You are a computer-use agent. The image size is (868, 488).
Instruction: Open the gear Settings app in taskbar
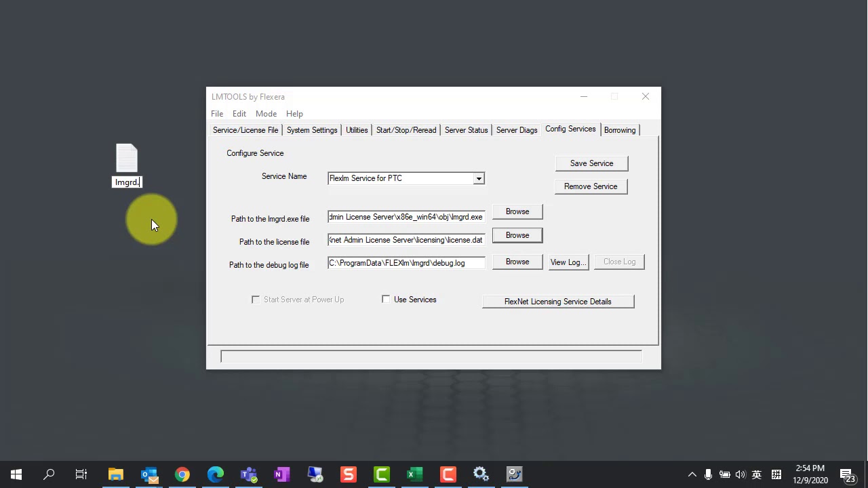pos(481,474)
